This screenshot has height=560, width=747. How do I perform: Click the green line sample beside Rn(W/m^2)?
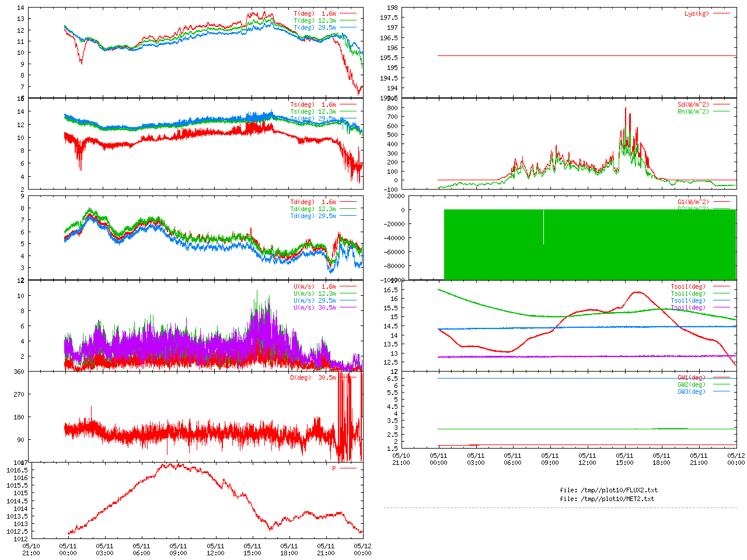click(721, 111)
